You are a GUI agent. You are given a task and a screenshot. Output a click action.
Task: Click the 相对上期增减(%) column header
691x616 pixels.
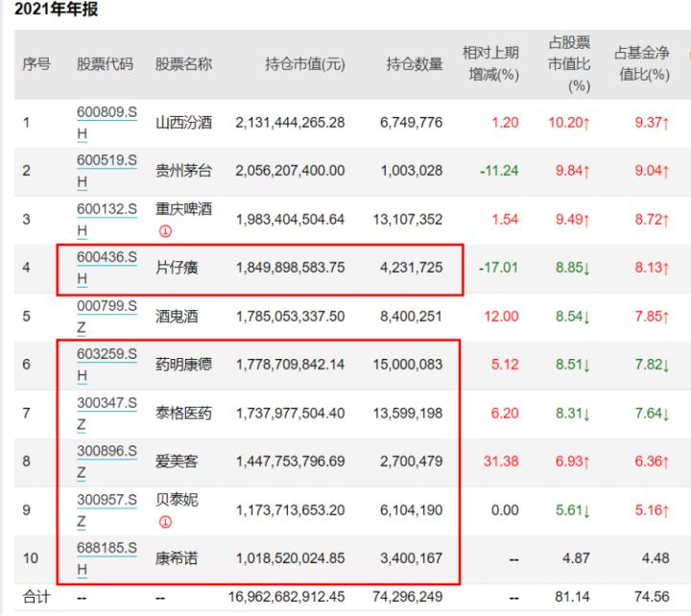[491, 64]
